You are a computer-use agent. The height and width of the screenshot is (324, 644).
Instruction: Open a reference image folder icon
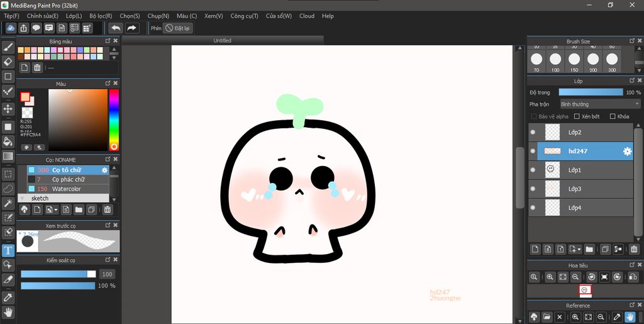point(547,316)
